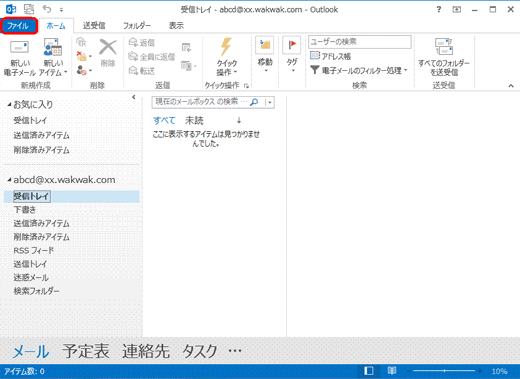Open the 送信トレイ folder
The image size is (520, 379).
click(x=30, y=264)
